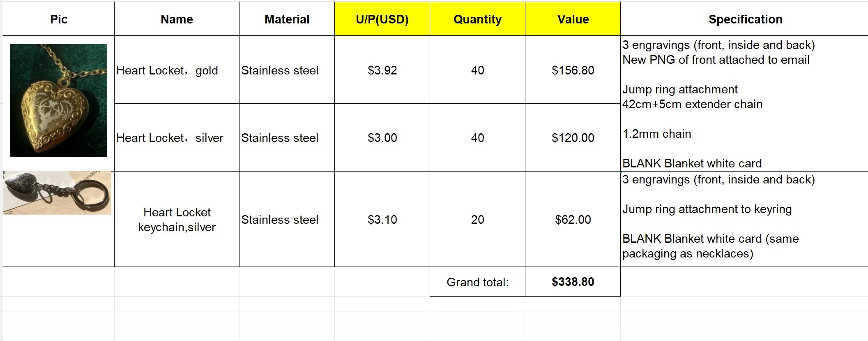The image size is (868, 341).
Task: Select the yellow Value header cell
Action: 573,19
